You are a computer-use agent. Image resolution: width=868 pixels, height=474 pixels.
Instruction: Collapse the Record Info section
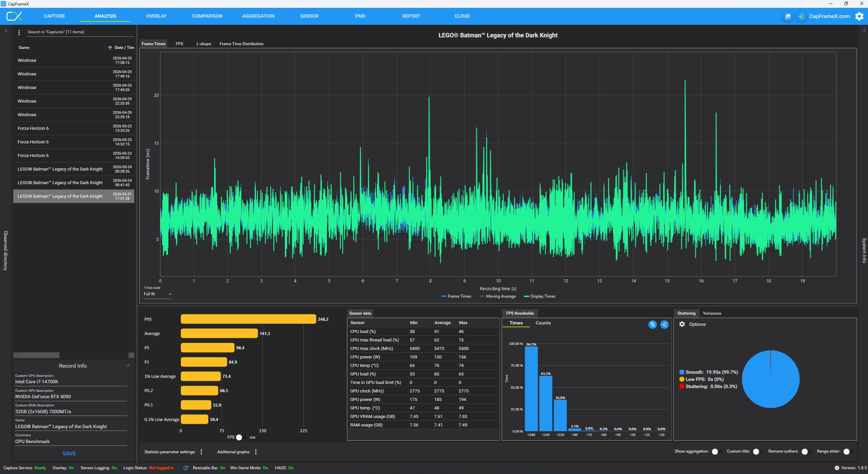[128, 366]
